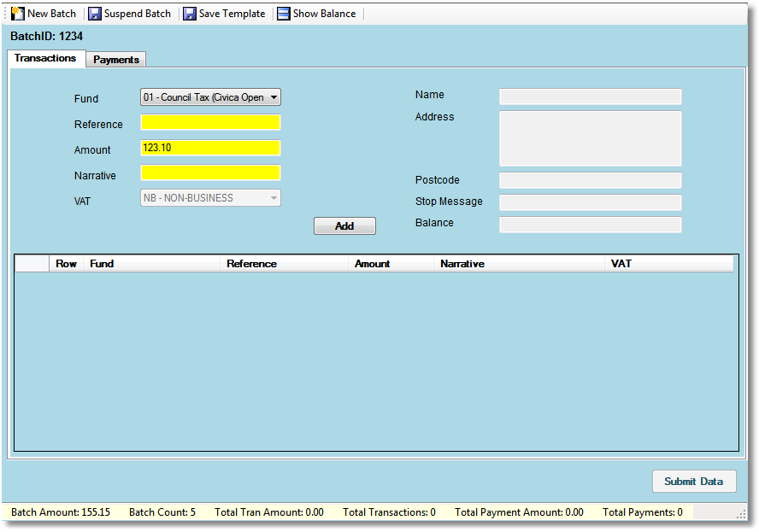Select the Transactions tab
The image size is (759, 532).
[46, 57]
